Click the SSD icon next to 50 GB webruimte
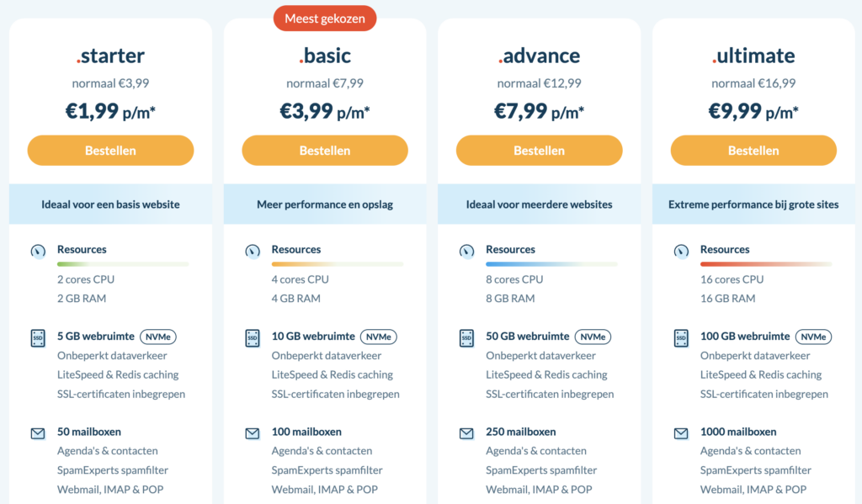Image resolution: width=862 pixels, height=504 pixels. point(466,337)
